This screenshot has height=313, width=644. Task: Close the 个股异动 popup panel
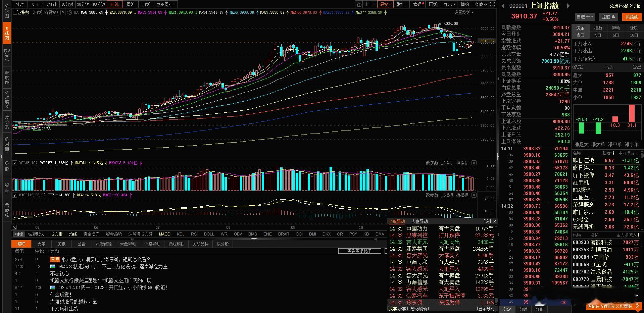click(494, 221)
